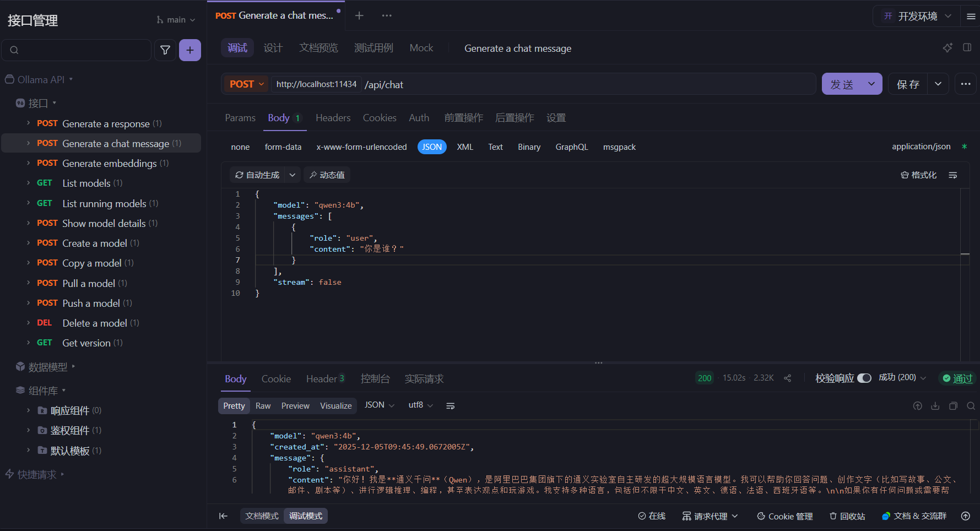
Task: Click the 格式化 format button
Action: tap(918, 175)
